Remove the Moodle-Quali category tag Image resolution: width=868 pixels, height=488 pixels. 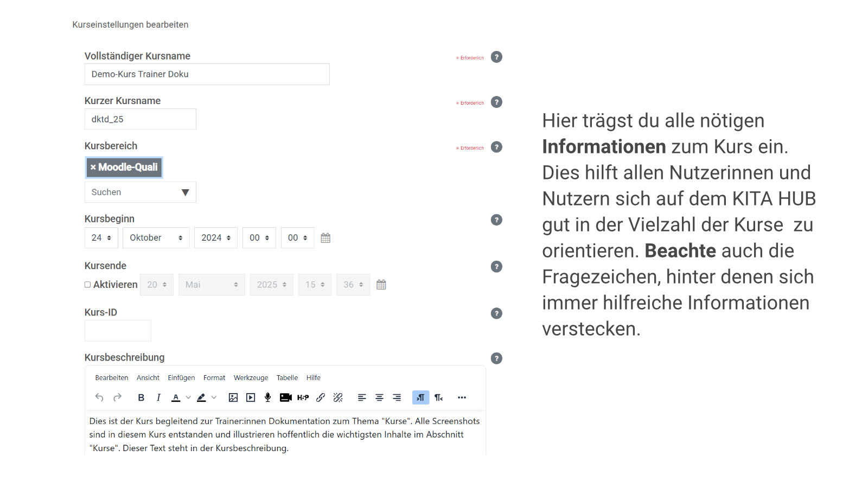tap(93, 168)
